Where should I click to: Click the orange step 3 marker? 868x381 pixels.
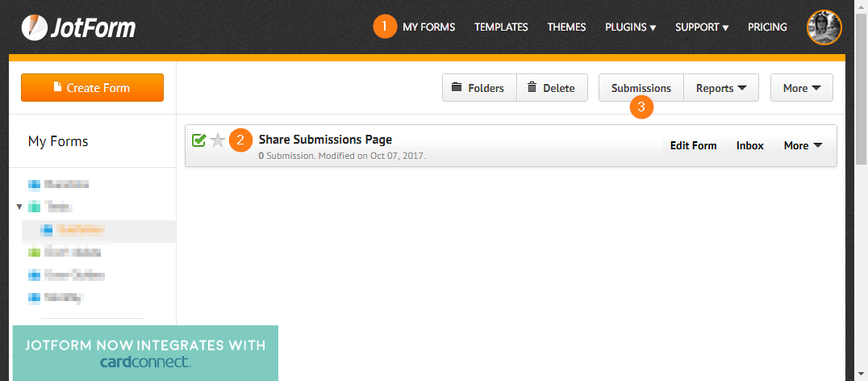641,107
